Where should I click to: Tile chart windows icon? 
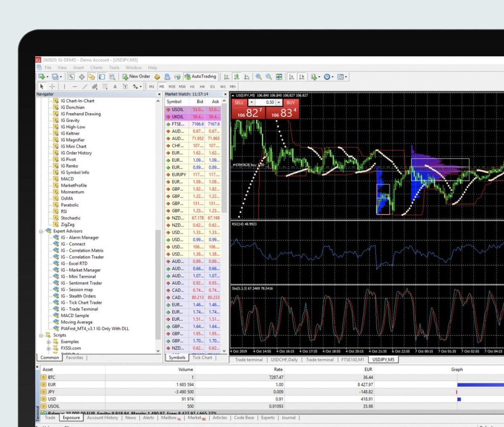click(279, 76)
